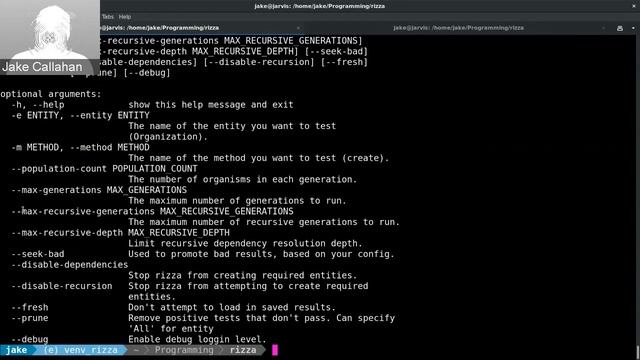
Task: Open the Help menu
Action: (125, 17)
